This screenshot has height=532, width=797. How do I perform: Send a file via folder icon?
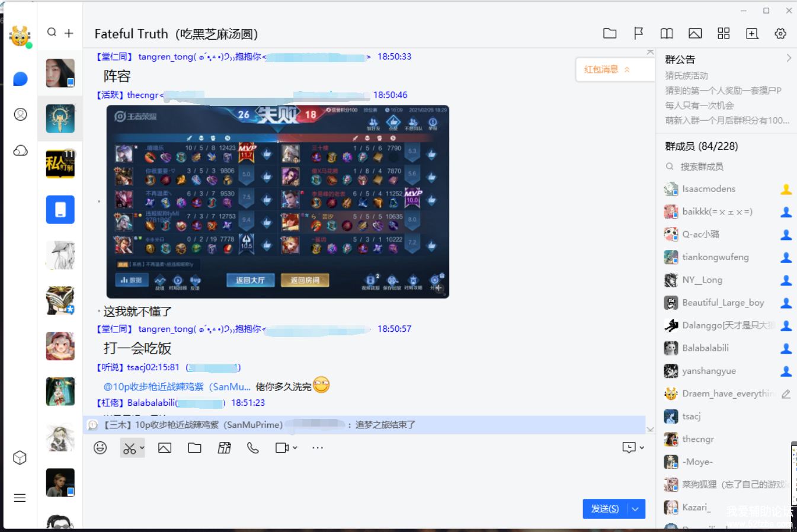[194, 448]
